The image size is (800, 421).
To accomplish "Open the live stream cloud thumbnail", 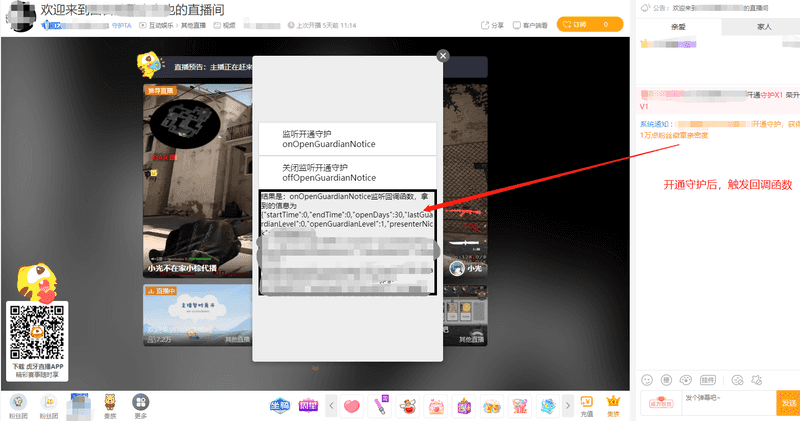I will (197, 315).
